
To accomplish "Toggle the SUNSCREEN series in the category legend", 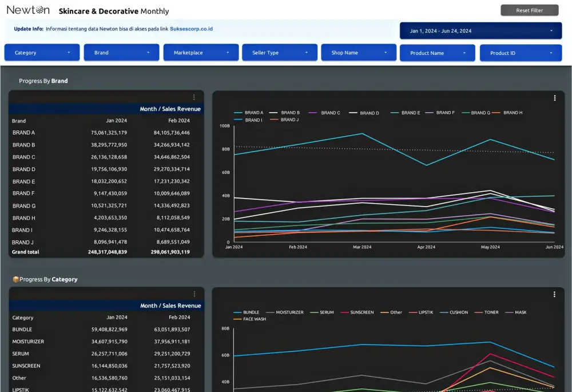I will click(x=362, y=312).
